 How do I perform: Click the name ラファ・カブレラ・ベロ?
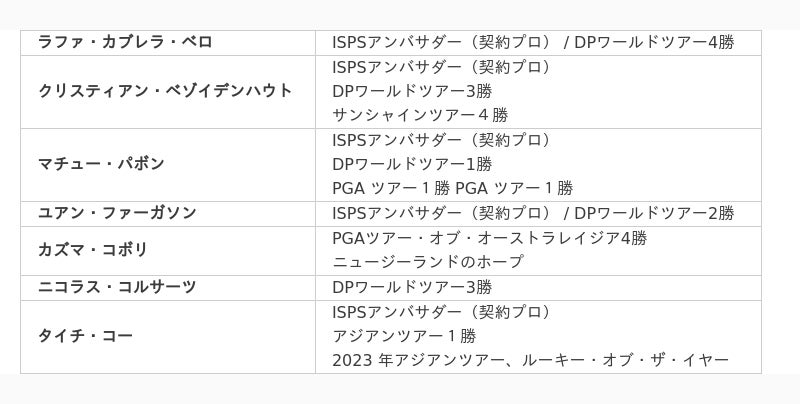pyautogui.click(x=124, y=42)
